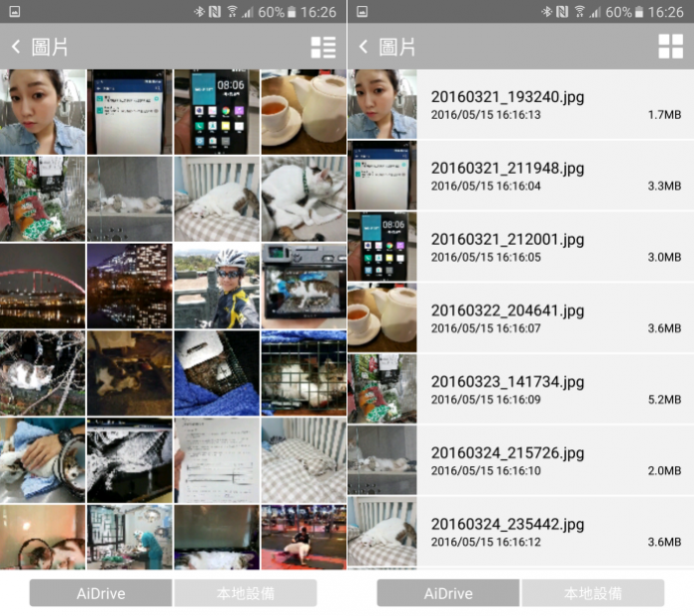
Task: Tap image notification icon in left status bar
Action: tap(15, 12)
